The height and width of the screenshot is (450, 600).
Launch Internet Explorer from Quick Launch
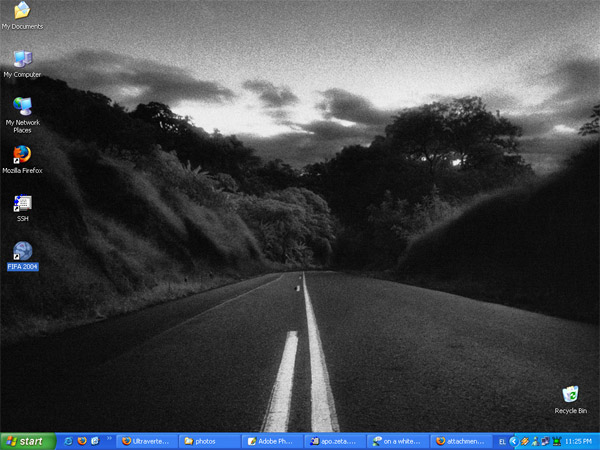pos(68,440)
